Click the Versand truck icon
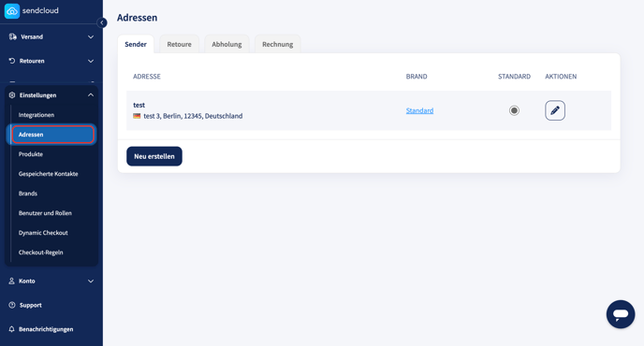Image resolution: width=644 pixels, height=346 pixels. click(13, 37)
